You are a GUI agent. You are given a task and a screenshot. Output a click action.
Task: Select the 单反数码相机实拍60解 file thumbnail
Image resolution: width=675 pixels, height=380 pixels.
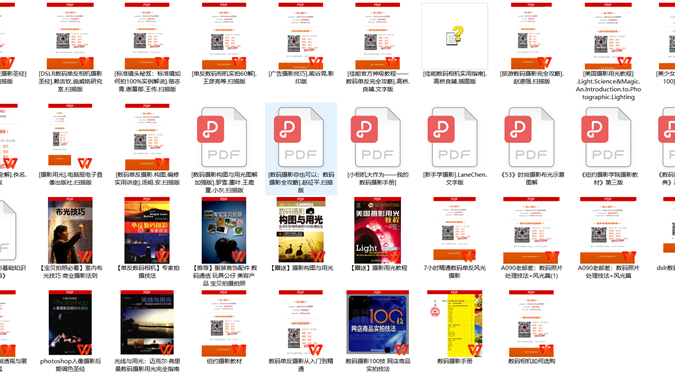pyautogui.click(x=224, y=36)
